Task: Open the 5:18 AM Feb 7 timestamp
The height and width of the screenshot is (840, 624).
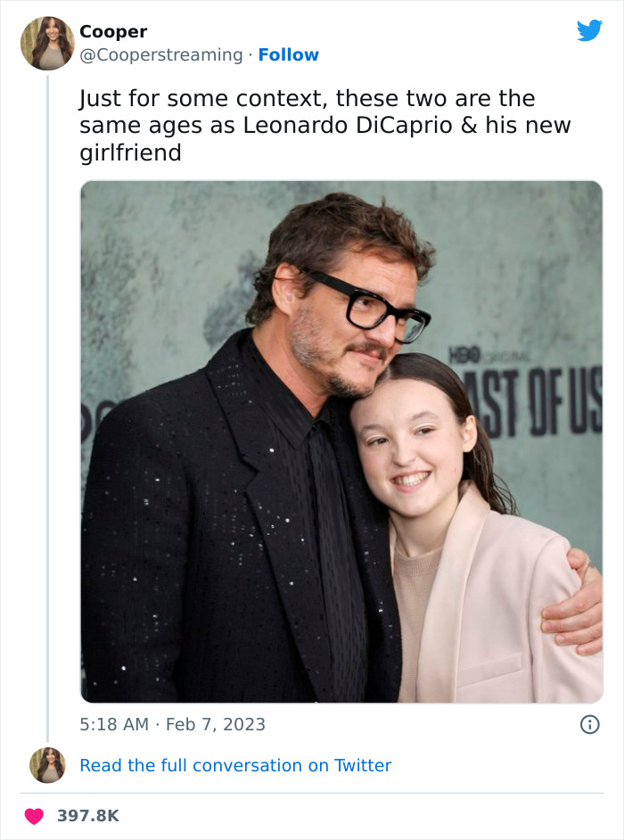Action: (172, 724)
